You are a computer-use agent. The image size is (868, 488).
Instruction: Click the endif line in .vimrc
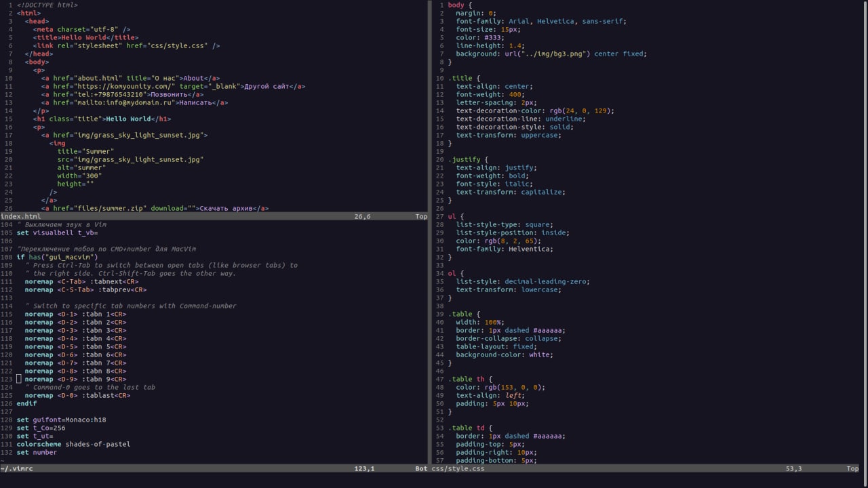pyautogui.click(x=26, y=403)
